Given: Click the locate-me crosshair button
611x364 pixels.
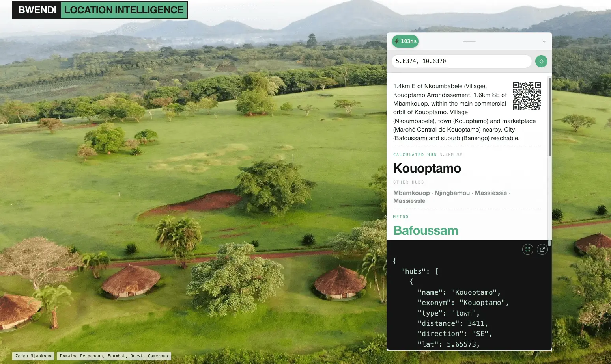Looking at the screenshot, I should click(541, 61).
